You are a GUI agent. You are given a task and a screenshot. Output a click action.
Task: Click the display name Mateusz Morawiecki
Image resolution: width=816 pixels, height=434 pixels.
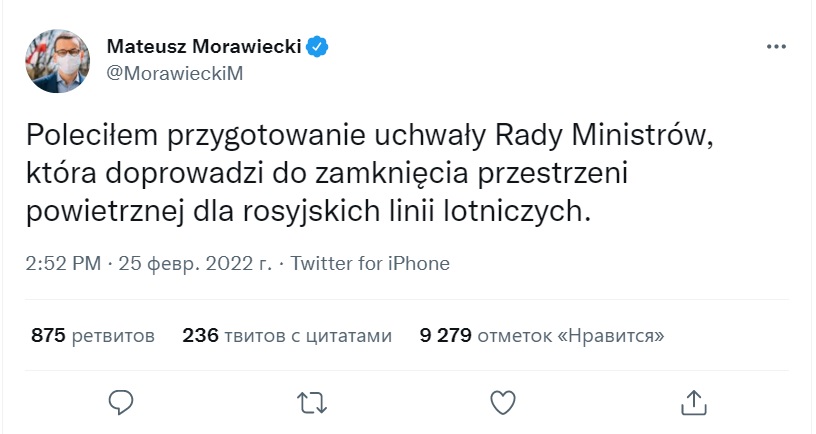(204, 46)
